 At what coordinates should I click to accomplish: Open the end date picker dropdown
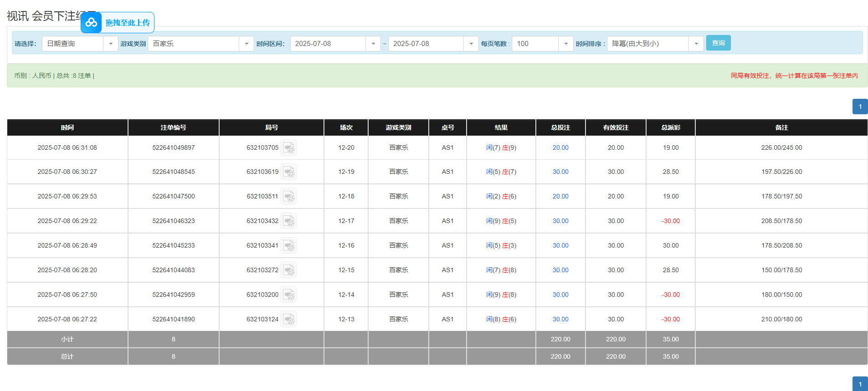click(x=471, y=44)
